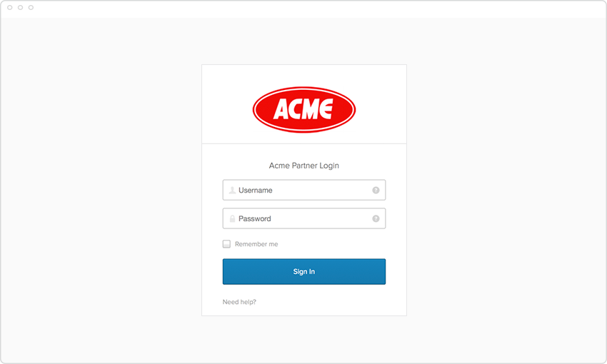This screenshot has height=364, width=607.
Task: Click the Password field help question-mark icon
Action: pyautogui.click(x=376, y=218)
